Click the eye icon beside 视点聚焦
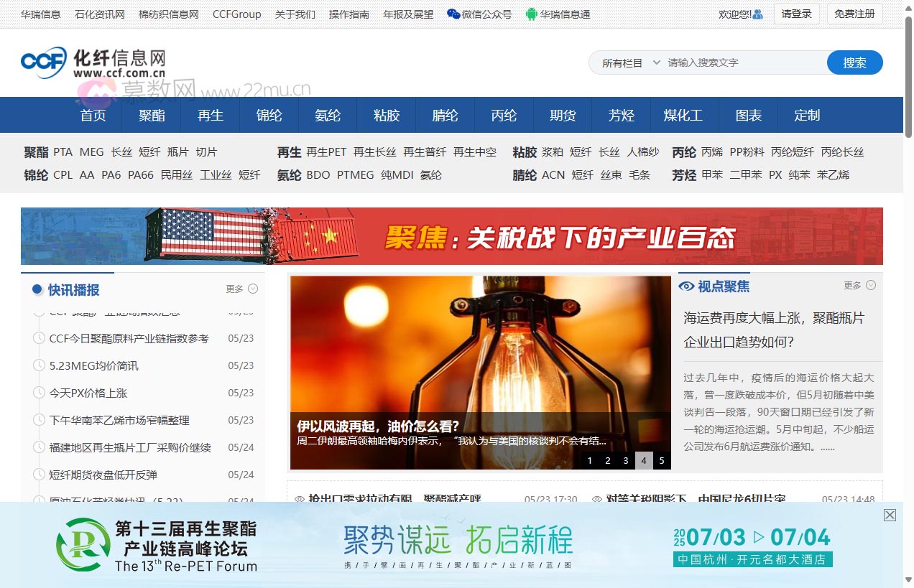Screen dimensions: 914x588 (x=687, y=285)
